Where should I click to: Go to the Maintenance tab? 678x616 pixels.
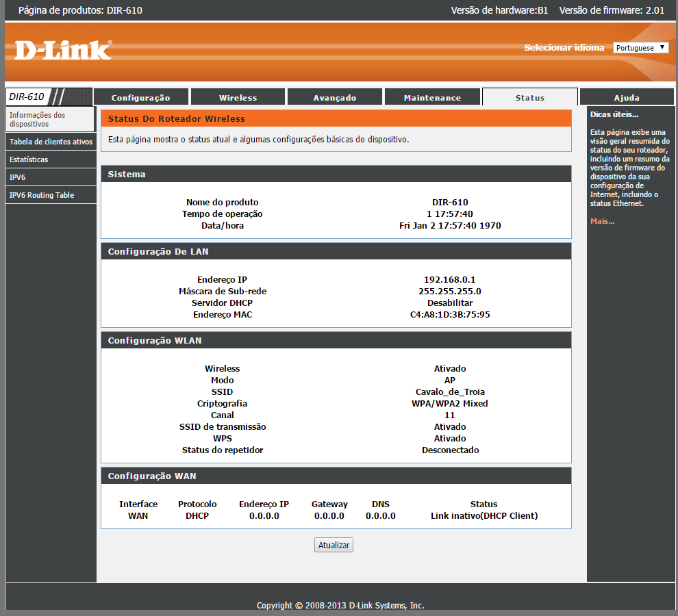pyautogui.click(x=432, y=98)
